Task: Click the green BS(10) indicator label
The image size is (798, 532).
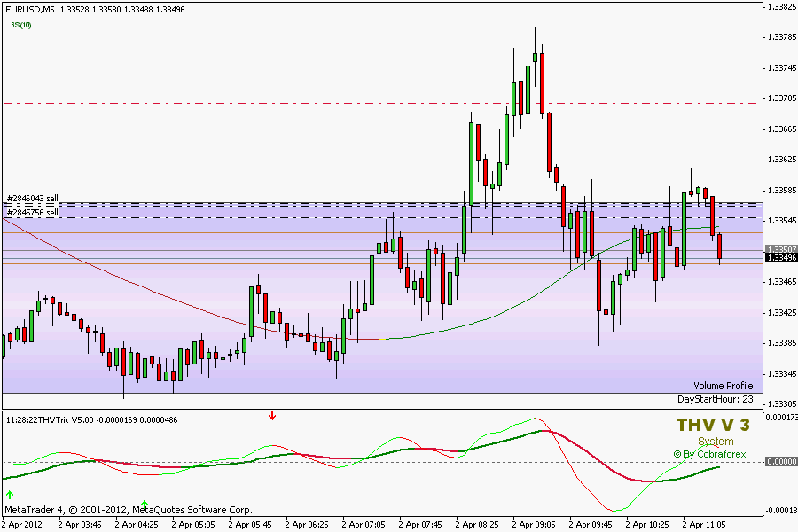Action: [x=21, y=25]
